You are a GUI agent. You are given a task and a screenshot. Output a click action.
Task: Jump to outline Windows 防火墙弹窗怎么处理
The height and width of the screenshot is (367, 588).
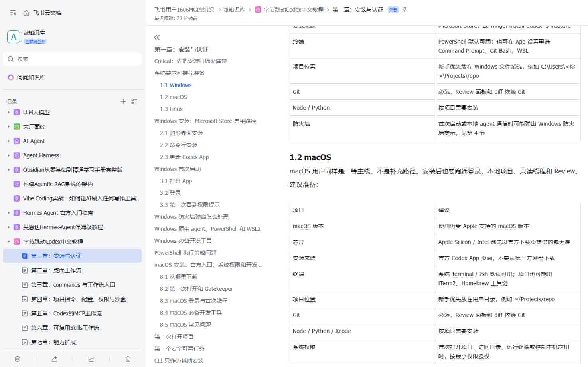pyautogui.click(x=191, y=217)
